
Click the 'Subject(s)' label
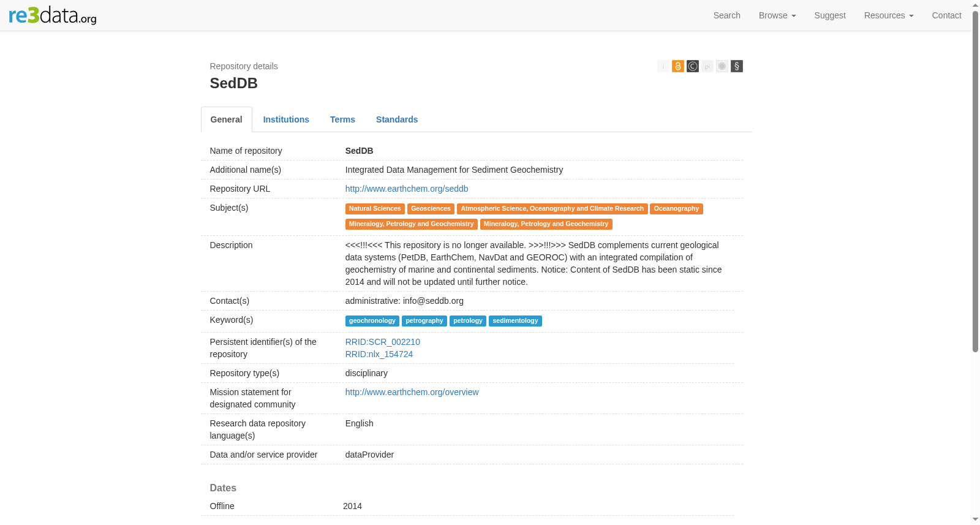click(229, 208)
